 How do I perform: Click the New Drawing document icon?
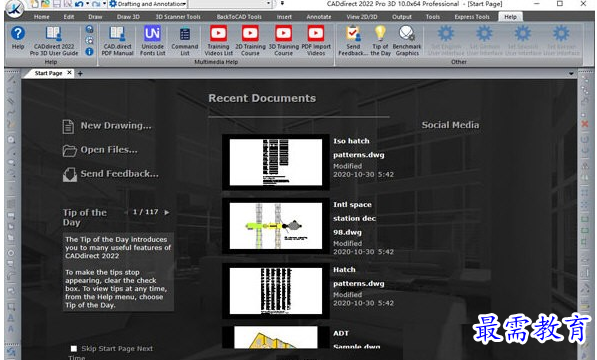(68, 126)
